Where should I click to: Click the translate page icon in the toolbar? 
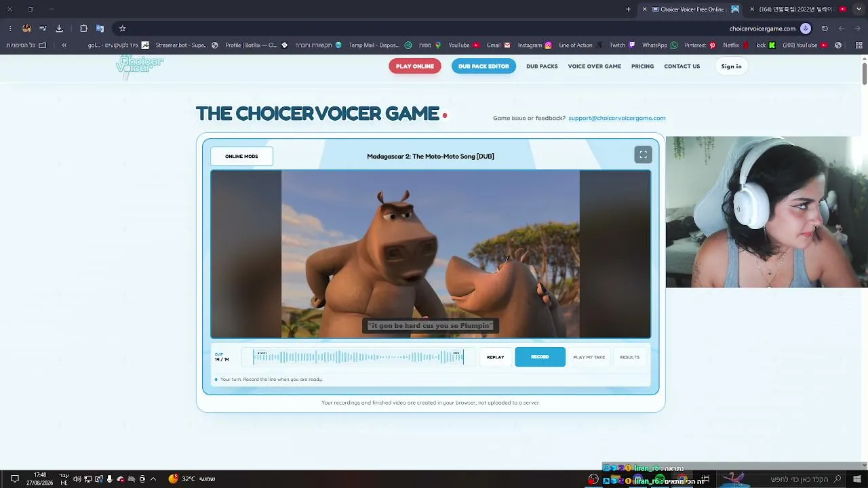click(x=100, y=28)
